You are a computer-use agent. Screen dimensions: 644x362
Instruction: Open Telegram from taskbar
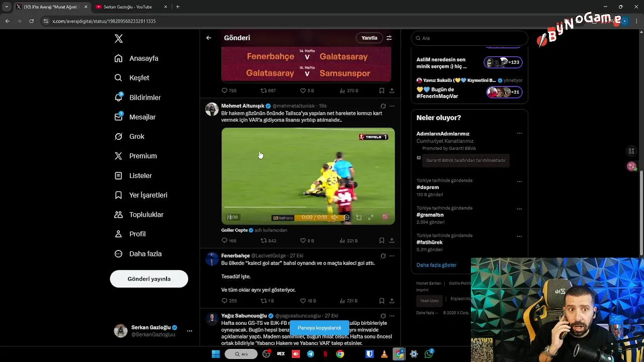[x=310, y=354]
